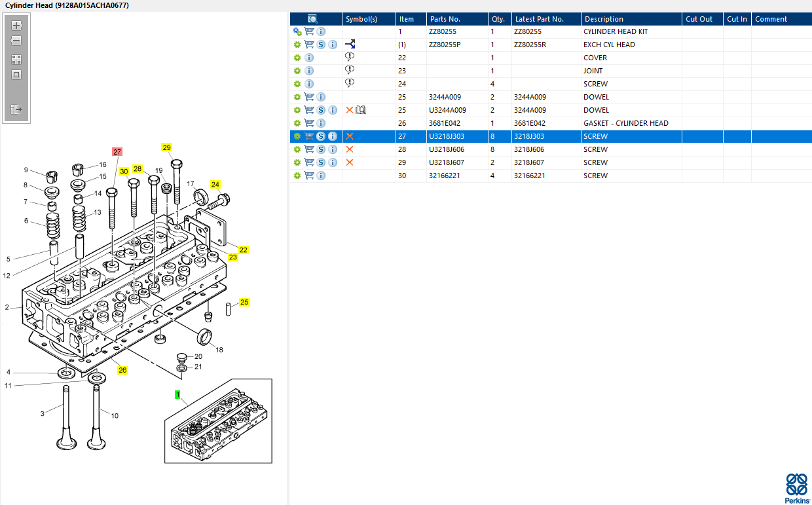Click the cylinder head kit inset thumbnail

coord(217,421)
